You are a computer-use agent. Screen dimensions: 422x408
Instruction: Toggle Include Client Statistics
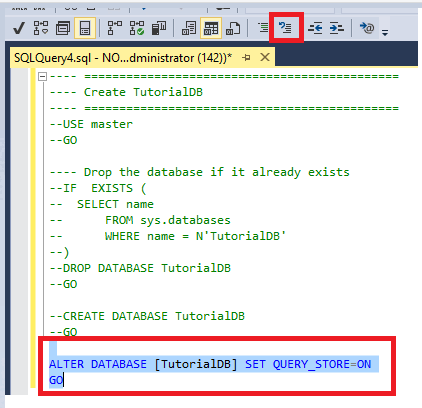pyautogui.click(x=159, y=28)
